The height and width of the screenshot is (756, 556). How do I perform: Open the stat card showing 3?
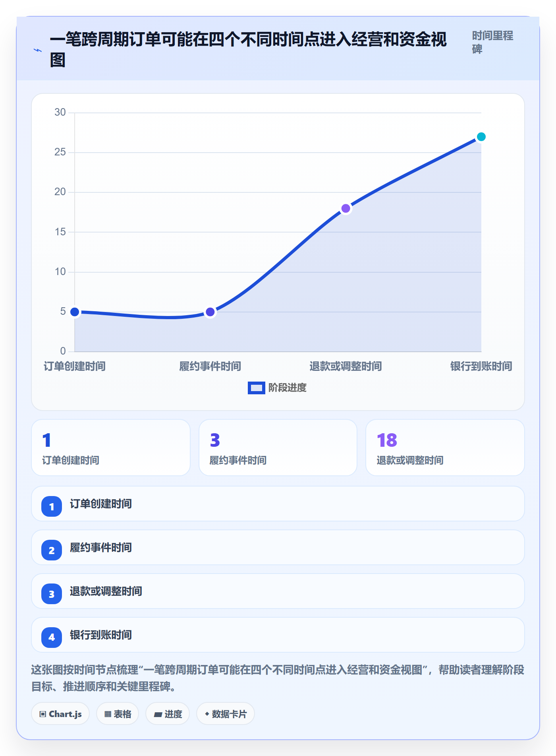point(278,448)
